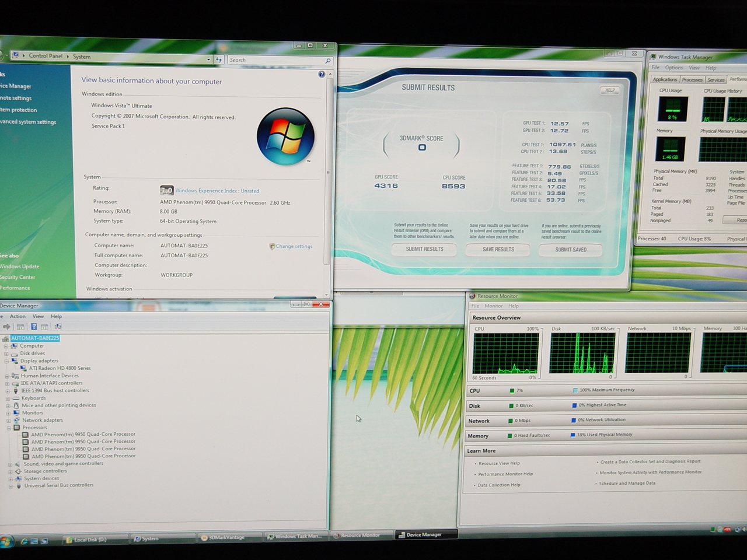
Task: Click the Storage controllers category icon
Action: pyautogui.click(x=18, y=471)
